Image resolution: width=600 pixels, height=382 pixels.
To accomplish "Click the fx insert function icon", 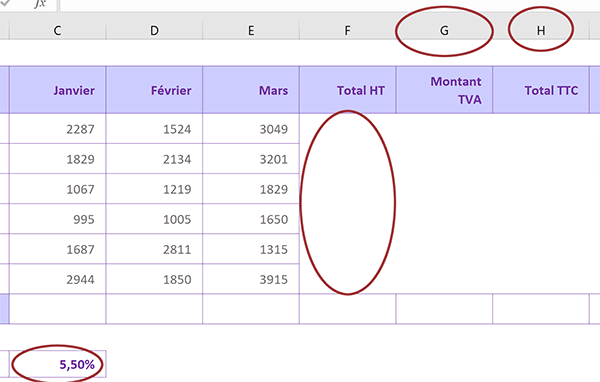I will click(x=39, y=4).
